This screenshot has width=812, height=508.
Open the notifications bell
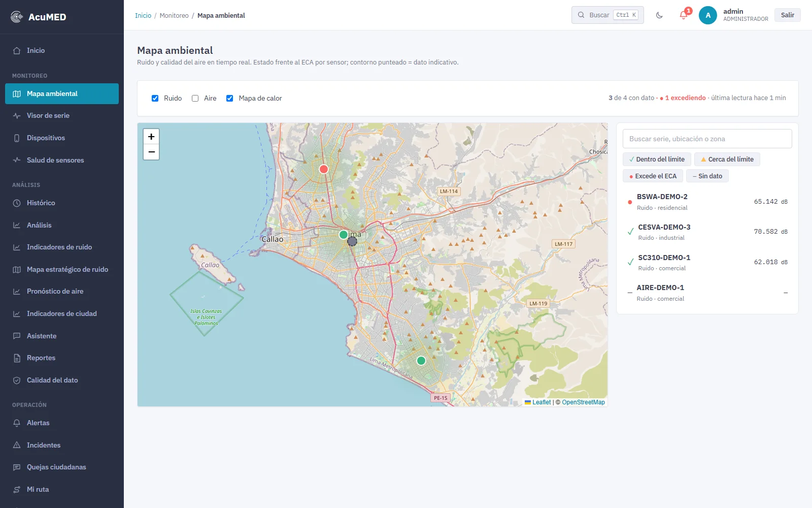pyautogui.click(x=684, y=15)
